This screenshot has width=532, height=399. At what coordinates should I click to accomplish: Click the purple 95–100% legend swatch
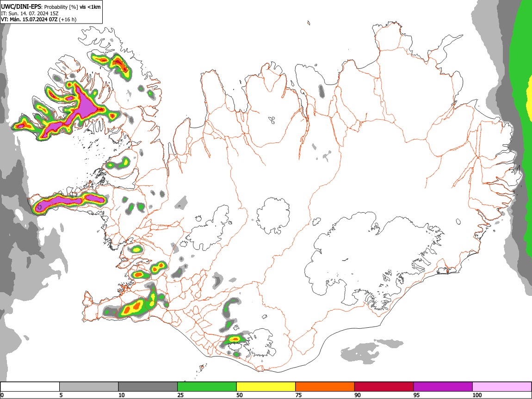pyautogui.click(x=443, y=387)
